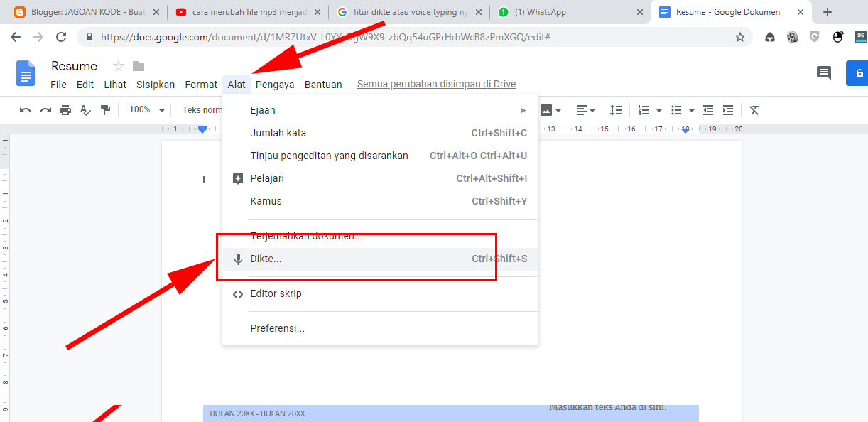
Task: Click the move-to-folder icon beside the title
Action: [139, 66]
